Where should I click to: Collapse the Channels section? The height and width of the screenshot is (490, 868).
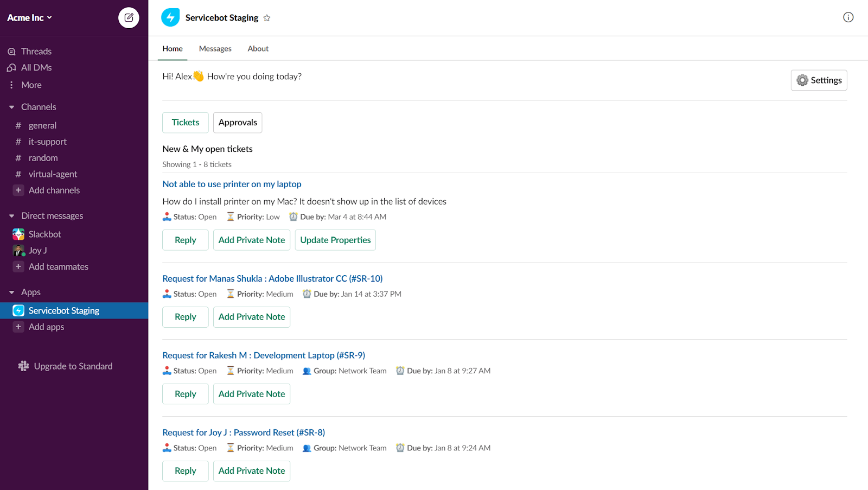pos(11,107)
